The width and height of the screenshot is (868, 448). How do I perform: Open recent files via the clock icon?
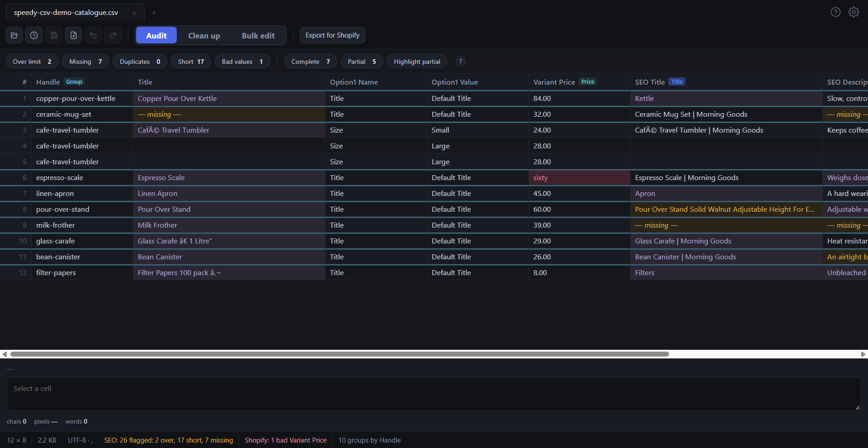(34, 35)
